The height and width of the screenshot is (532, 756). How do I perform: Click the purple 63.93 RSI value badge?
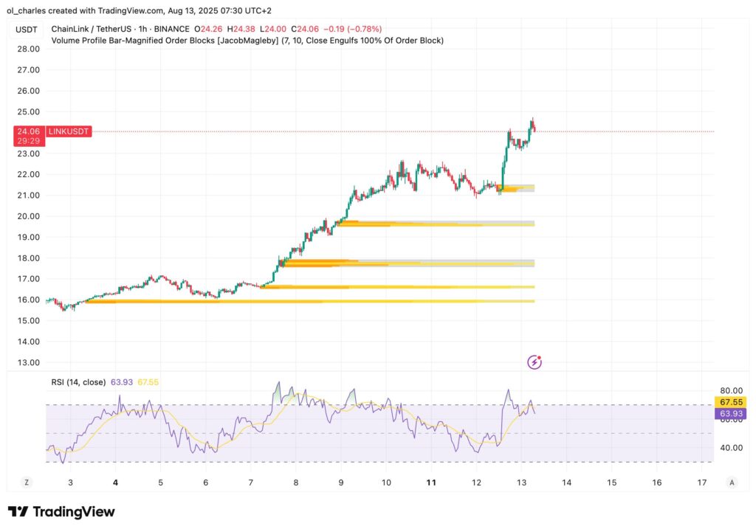[x=729, y=414]
